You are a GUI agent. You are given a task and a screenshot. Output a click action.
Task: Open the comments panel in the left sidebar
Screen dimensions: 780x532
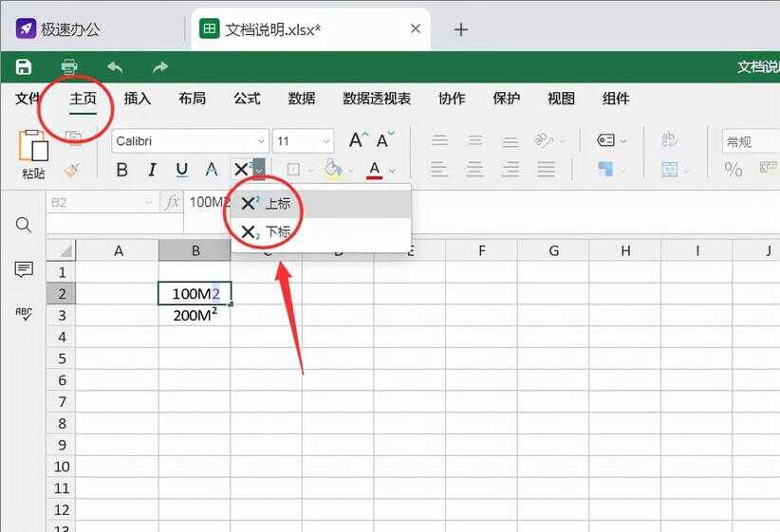(x=24, y=270)
